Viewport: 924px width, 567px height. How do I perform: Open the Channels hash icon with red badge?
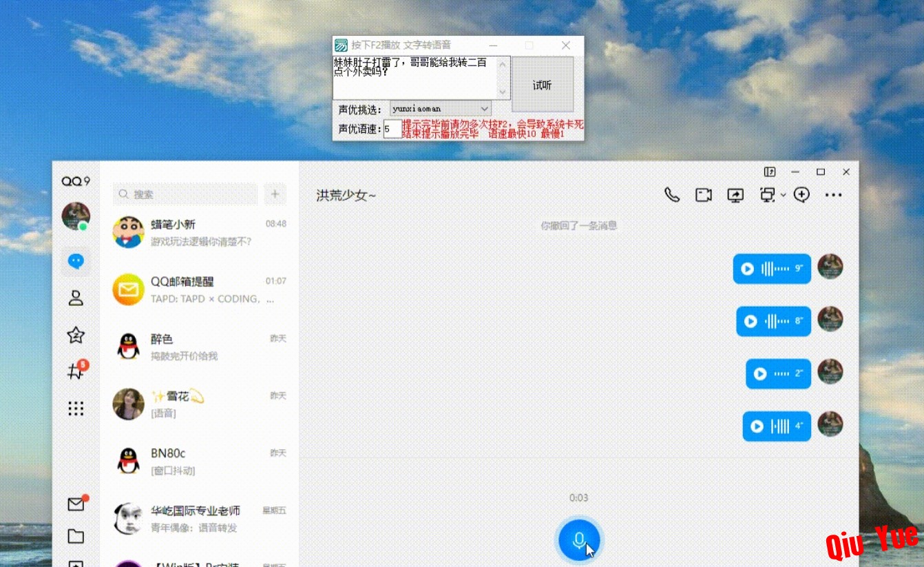pyautogui.click(x=76, y=371)
